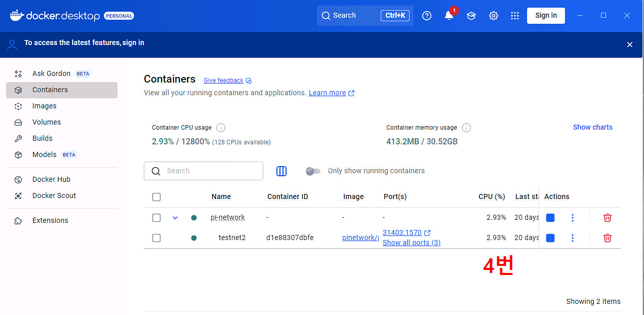Open Volumes section in sidebar
The height and width of the screenshot is (315, 644).
[x=47, y=122]
